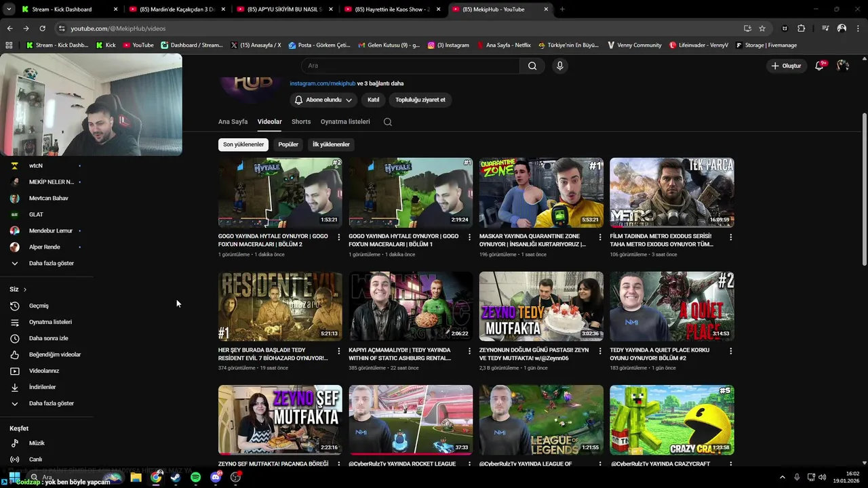Bookmark this page with the star icon
The image size is (868, 488).
(x=762, y=28)
